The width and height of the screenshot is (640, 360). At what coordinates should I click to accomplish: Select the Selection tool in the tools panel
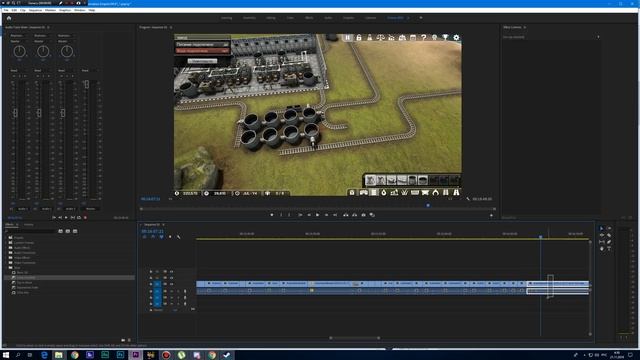tap(602, 229)
